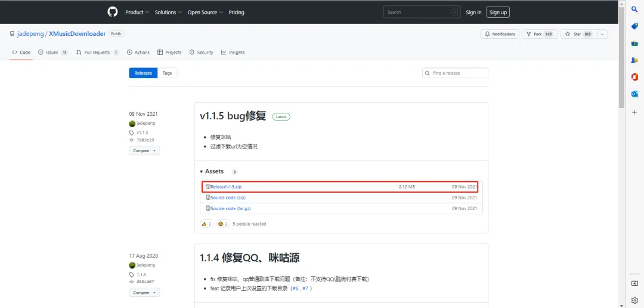Viewport: 644px width, 308px height.
Task: Open the Solutions dropdown menu
Action: pos(168,13)
